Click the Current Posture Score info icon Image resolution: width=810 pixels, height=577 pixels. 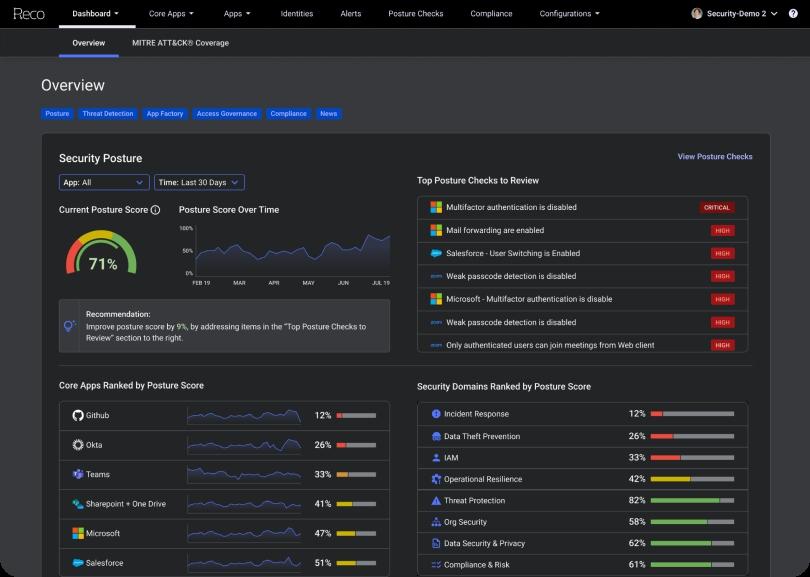point(155,210)
